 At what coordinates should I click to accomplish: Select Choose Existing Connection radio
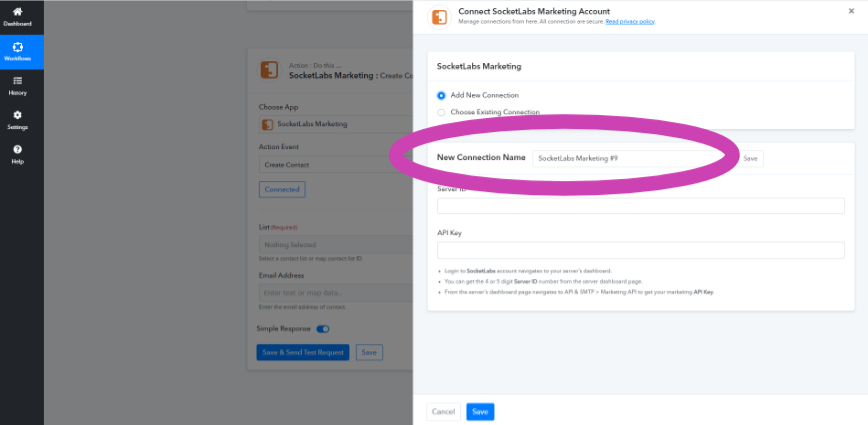(441, 112)
